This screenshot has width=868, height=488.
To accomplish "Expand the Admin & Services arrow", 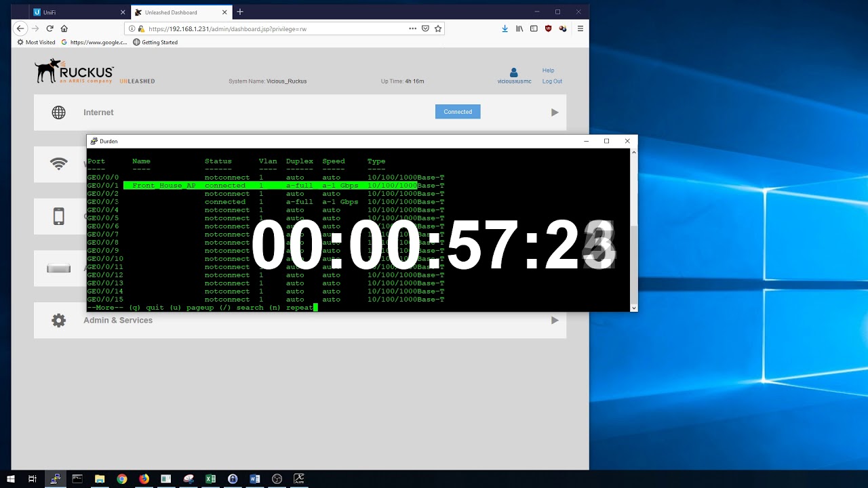I will 555,321.
